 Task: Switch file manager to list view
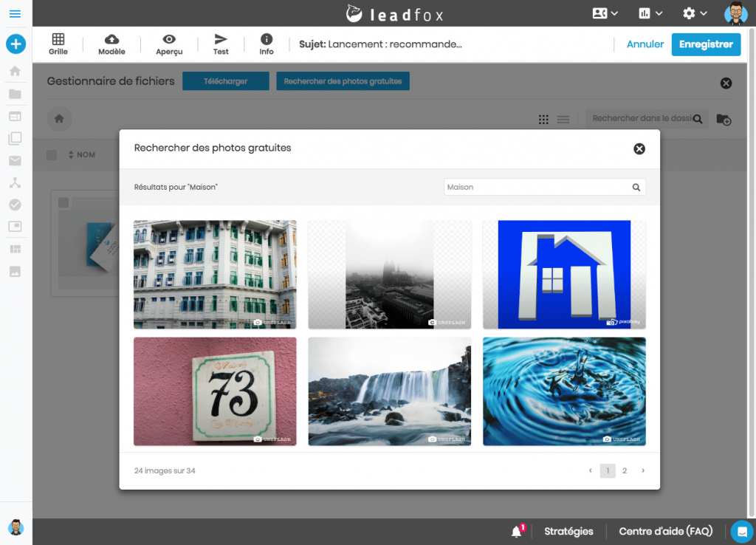tap(563, 119)
